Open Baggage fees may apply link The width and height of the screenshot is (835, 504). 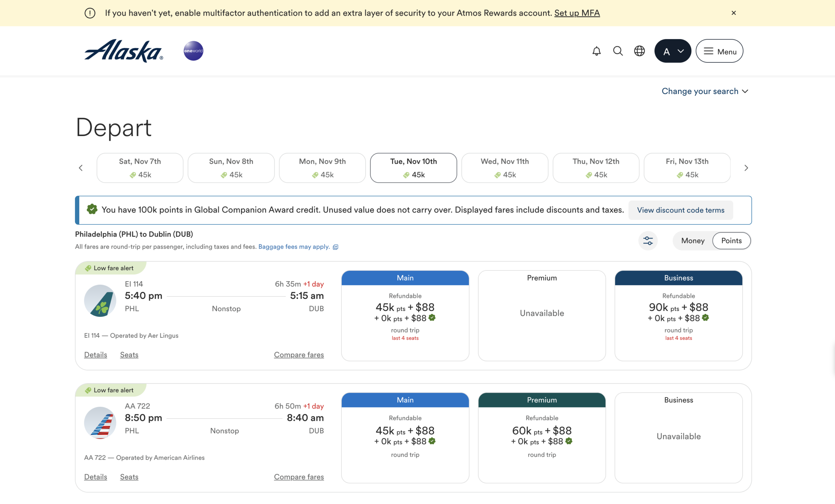click(x=294, y=247)
